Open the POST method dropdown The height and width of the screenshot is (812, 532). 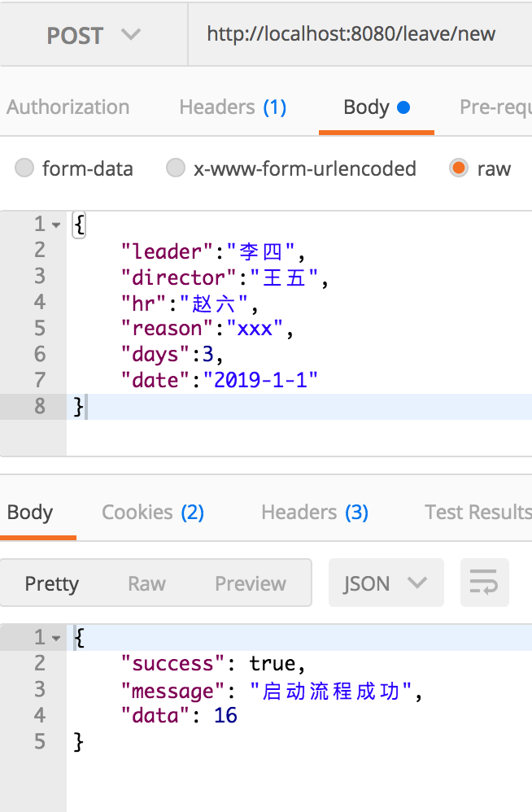point(94,35)
